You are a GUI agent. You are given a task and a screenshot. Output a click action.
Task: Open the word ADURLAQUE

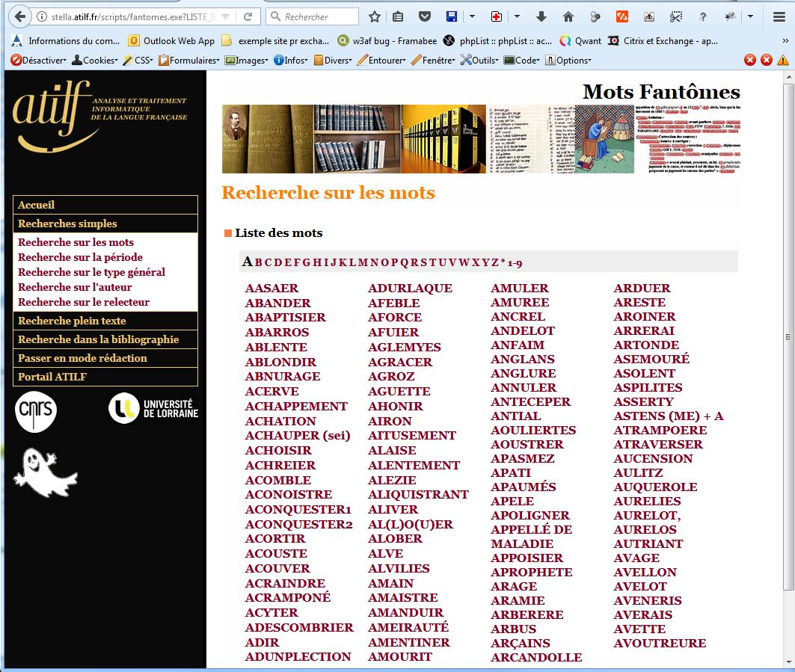pyautogui.click(x=410, y=289)
